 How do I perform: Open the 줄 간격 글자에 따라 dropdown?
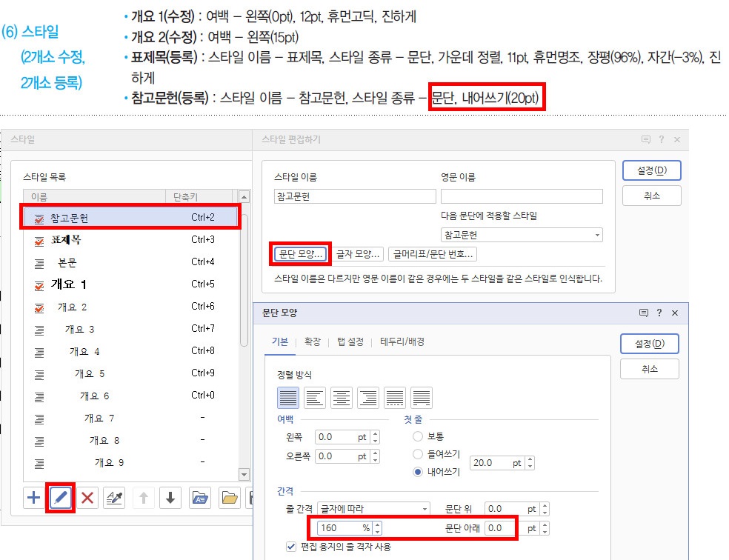[x=374, y=509]
